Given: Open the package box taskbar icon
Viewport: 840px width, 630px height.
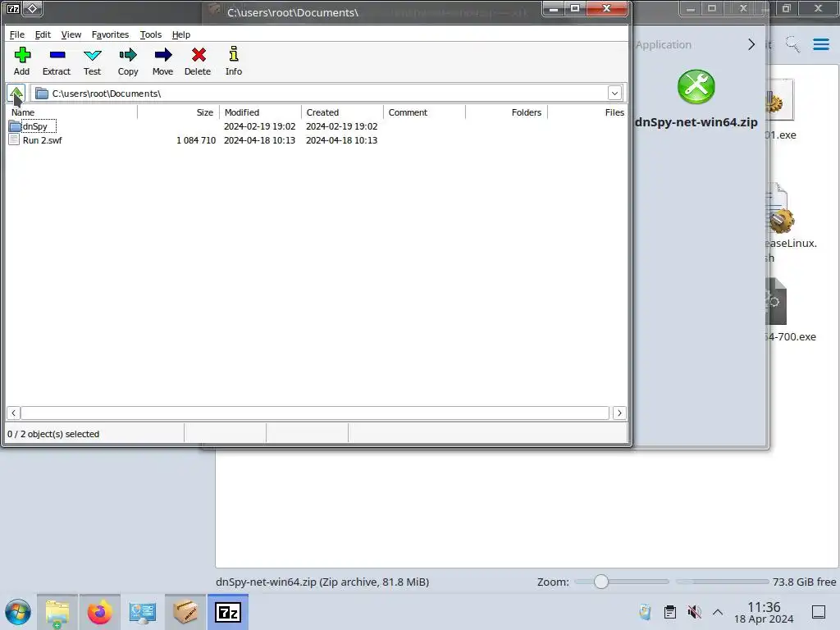Looking at the screenshot, I should pos(185,612).
